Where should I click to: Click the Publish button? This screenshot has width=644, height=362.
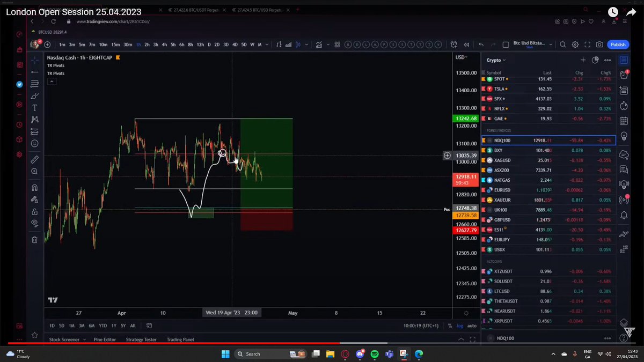[x=618, y=45]
